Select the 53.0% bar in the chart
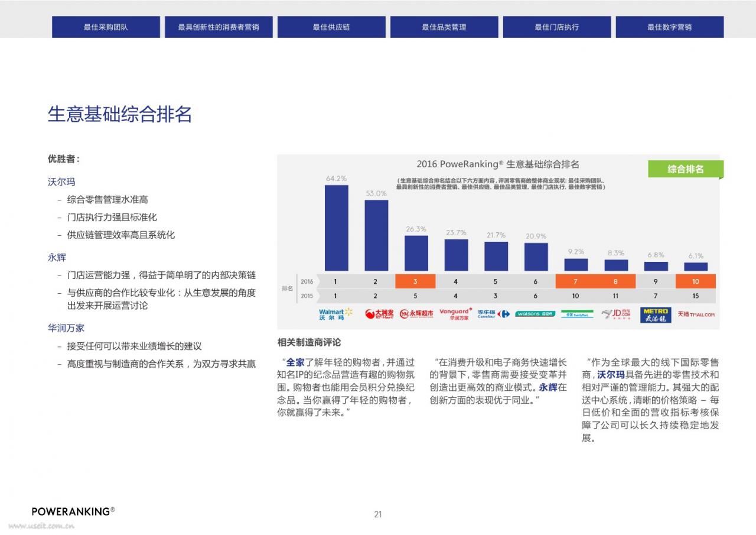 coord(376,235)
